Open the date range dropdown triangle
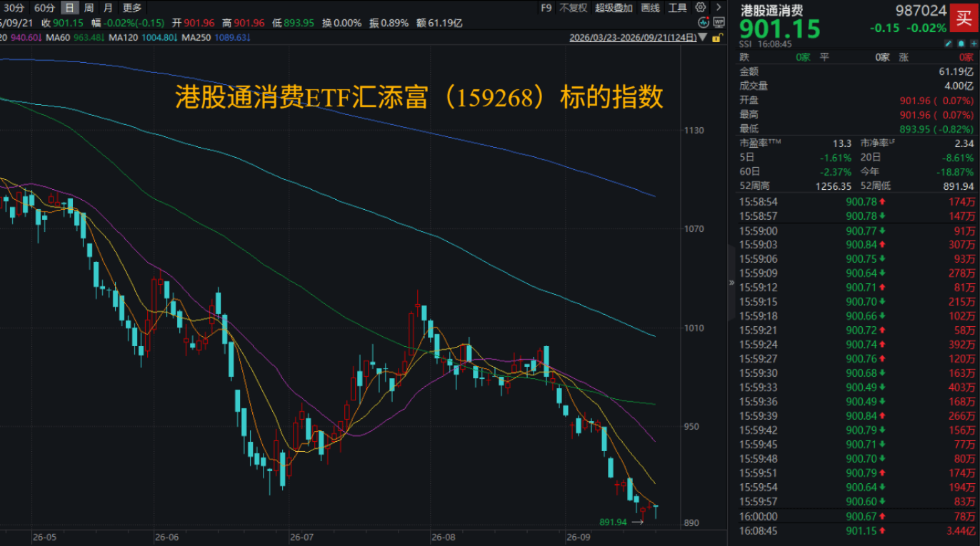 click(704, 37)
